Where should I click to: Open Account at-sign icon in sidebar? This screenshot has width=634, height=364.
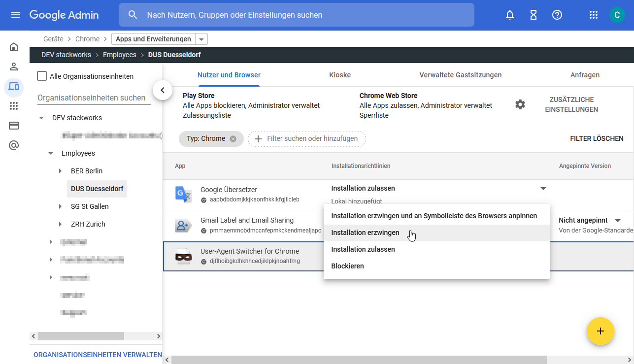14,145
